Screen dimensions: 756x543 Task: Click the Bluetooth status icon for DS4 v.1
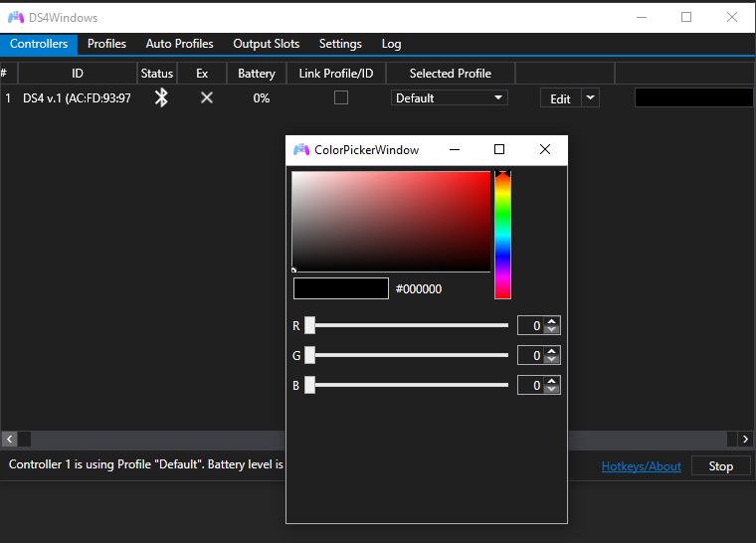(161, 97)
